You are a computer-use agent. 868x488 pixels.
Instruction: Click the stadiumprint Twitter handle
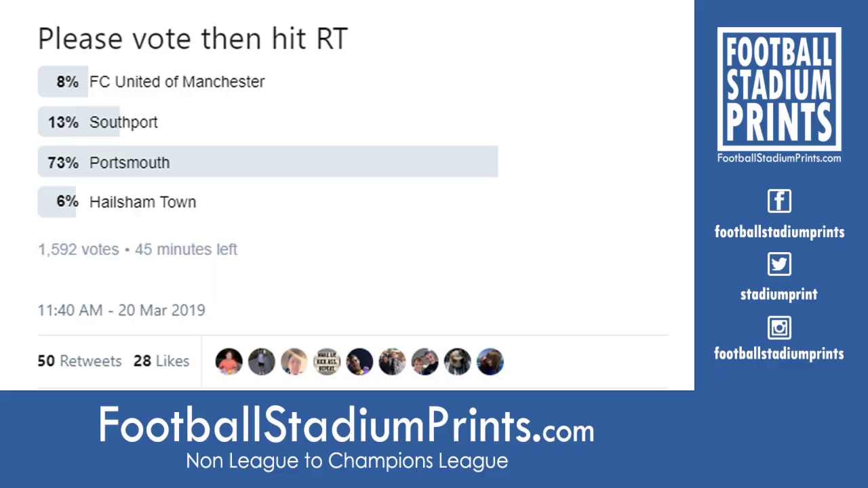coord(778,294)
